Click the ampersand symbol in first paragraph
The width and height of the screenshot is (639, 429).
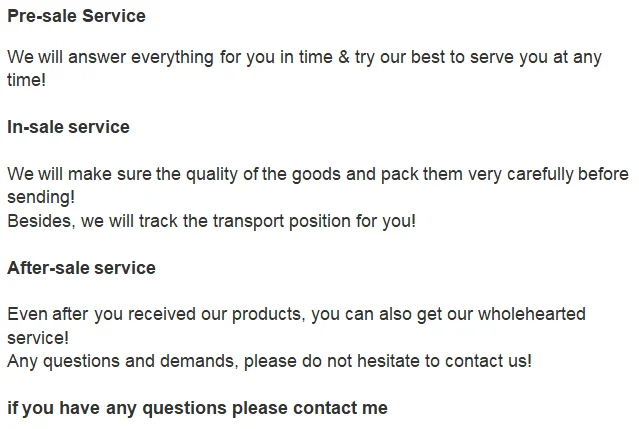point(343,57)
